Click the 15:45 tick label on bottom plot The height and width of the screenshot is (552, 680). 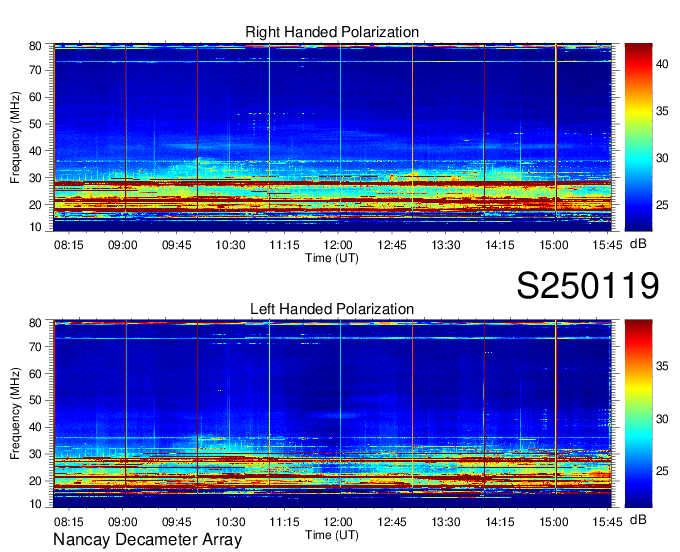click(608, 522)
